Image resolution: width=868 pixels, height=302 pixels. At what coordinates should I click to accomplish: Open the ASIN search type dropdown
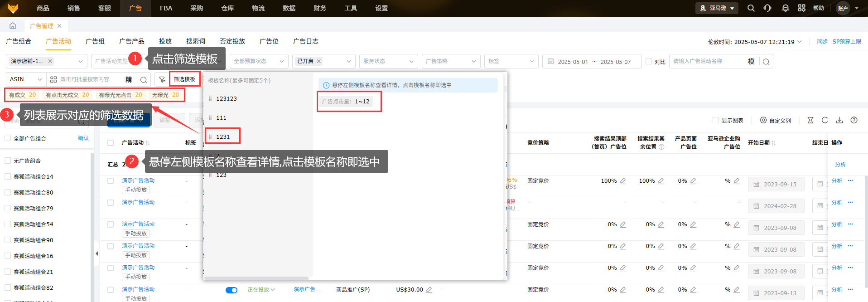coord(26,79)
